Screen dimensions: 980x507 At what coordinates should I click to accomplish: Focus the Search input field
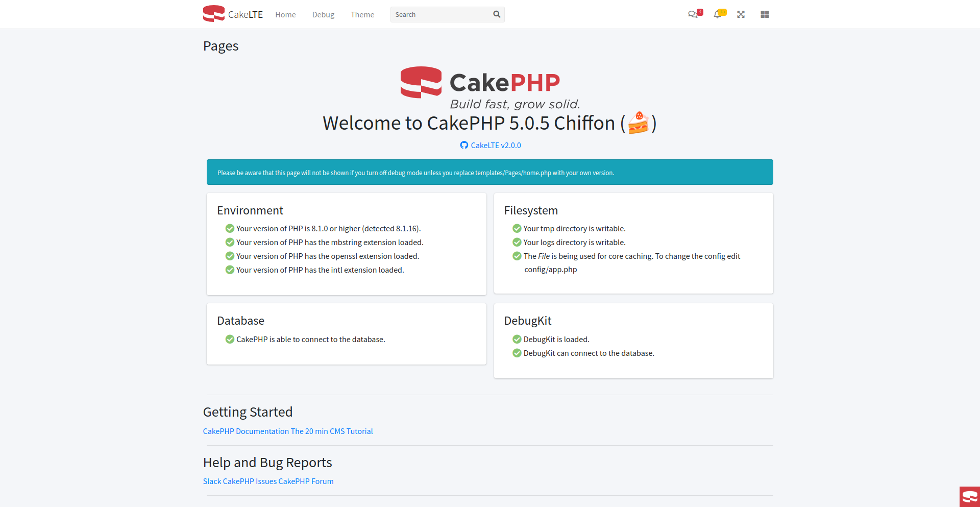point(439,14)
